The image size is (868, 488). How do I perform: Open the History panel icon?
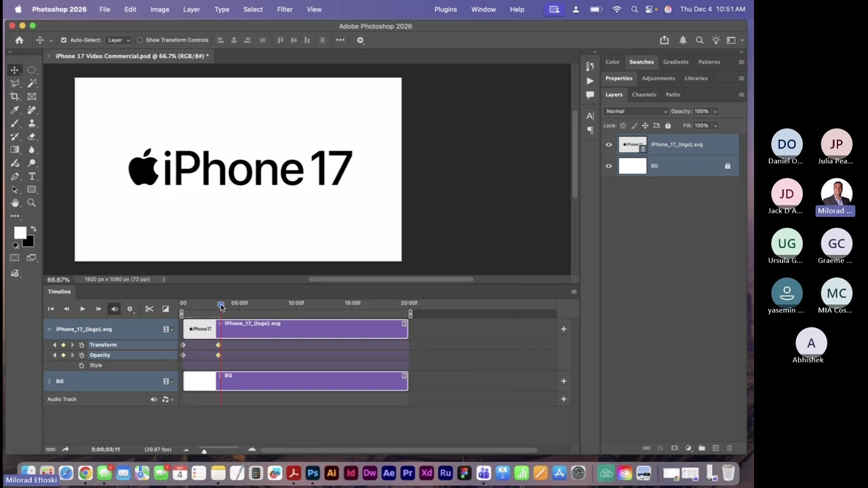[590, 66]
